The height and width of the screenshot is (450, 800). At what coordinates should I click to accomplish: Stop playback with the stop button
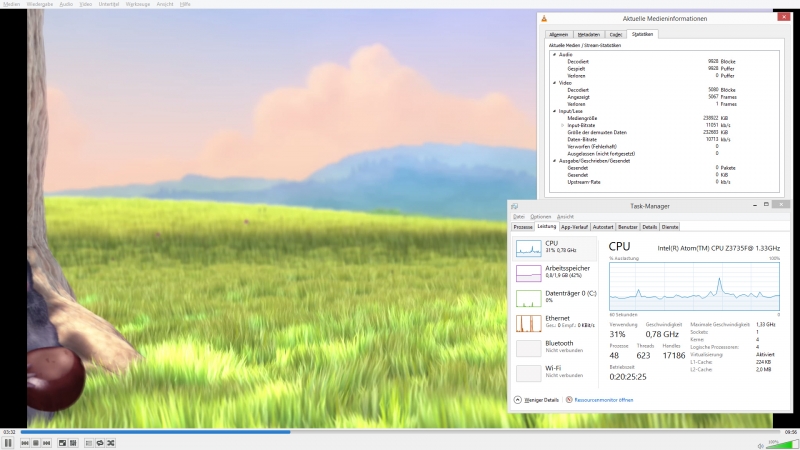tap(36, 443)
